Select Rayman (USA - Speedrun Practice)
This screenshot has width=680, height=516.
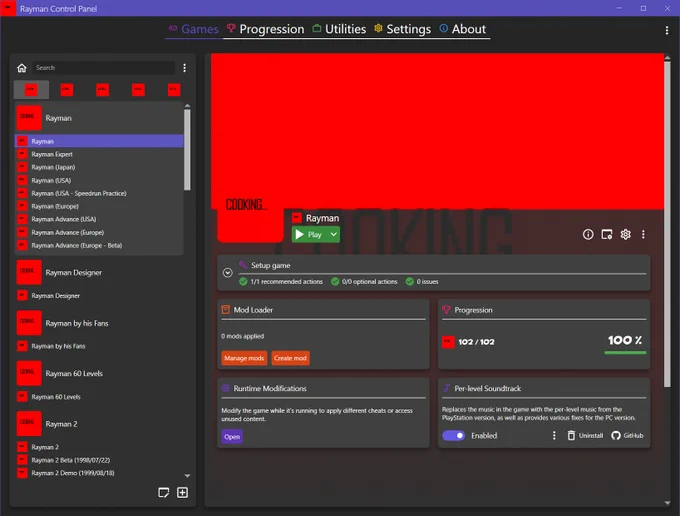[x=99, y=193]
